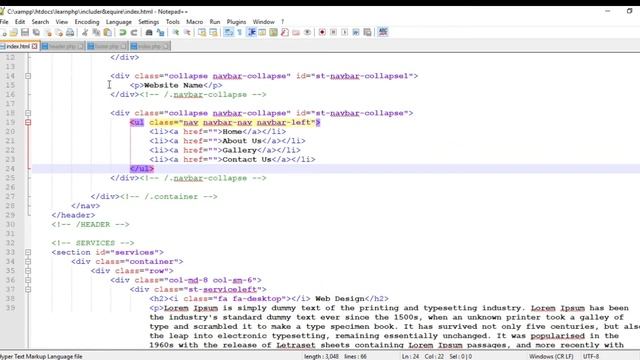This screenshot has height=360, width=640.
Task: Click the Close document toolbar icon
Action: point(48,32)
